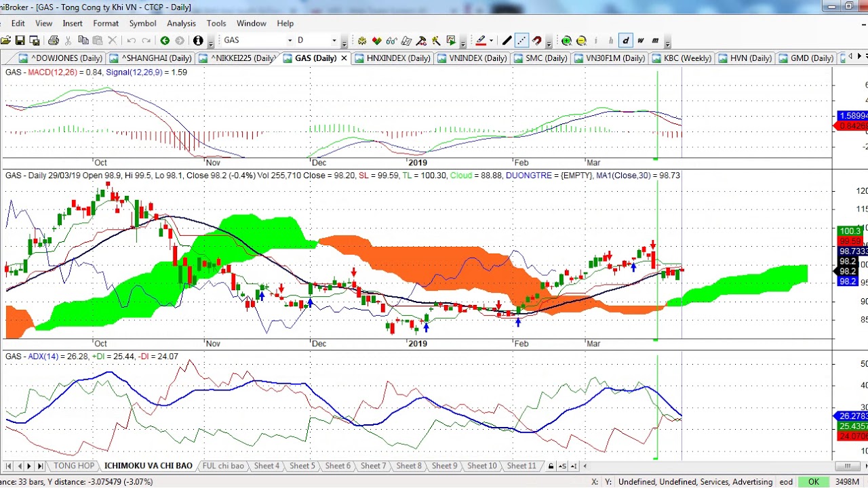The height and width of the screenshot is (488, 868).
Task: Expand the D interval dropdown
Action: click(334, 41)
